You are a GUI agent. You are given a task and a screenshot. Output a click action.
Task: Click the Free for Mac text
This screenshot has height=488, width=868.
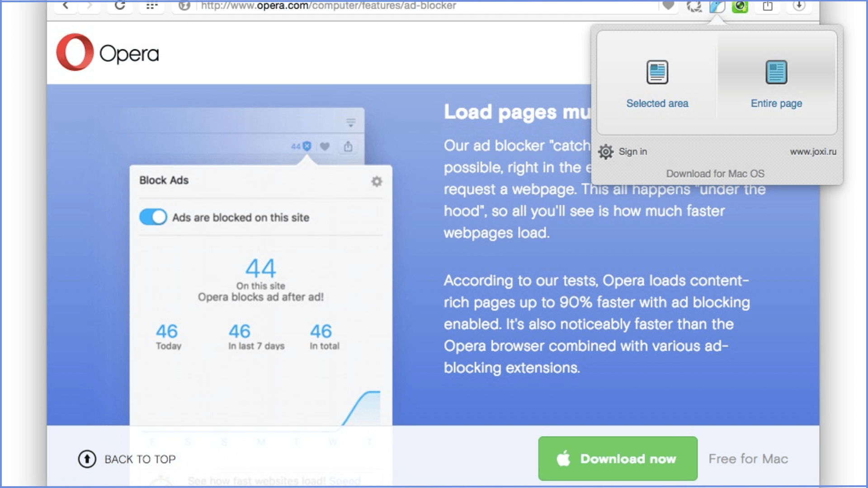(748, 459)
